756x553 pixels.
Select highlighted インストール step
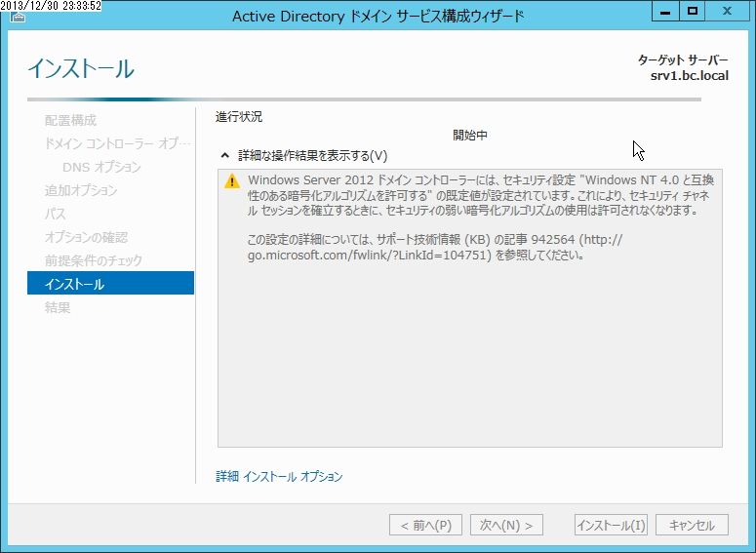pyautogui.click(x=111, y=283)
